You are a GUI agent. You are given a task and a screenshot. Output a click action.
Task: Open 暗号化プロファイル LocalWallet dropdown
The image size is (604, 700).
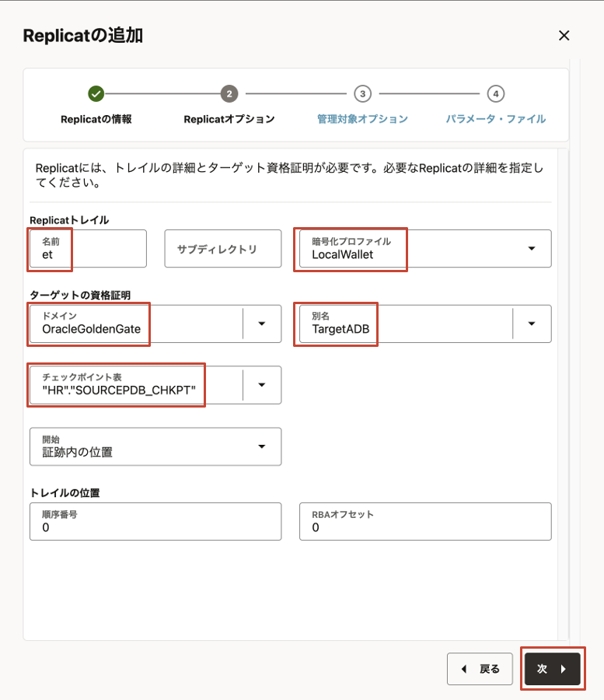point(425,249)
